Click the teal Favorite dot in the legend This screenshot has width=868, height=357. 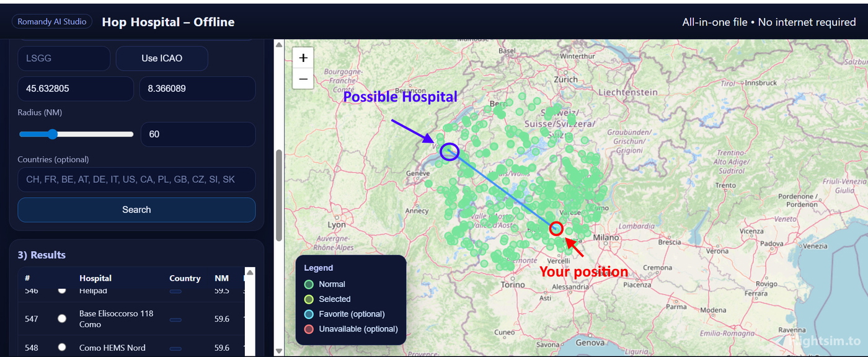[308, 314]
